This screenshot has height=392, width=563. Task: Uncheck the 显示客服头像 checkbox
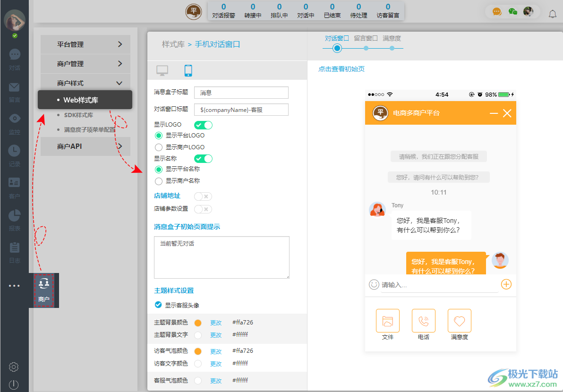coord(158,305)
